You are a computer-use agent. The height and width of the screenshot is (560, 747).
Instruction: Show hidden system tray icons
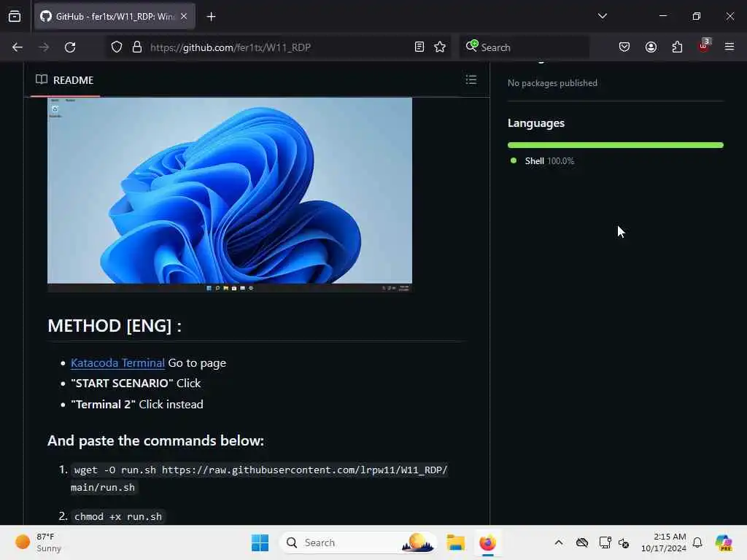tap(559, 542)
